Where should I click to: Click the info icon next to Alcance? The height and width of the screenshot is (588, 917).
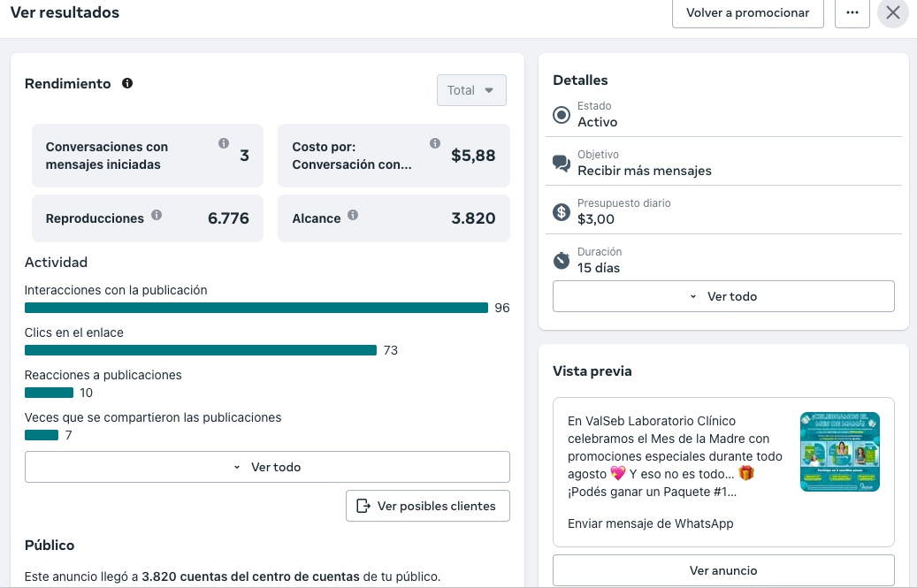pyautogui.click(x=353, y=215)
